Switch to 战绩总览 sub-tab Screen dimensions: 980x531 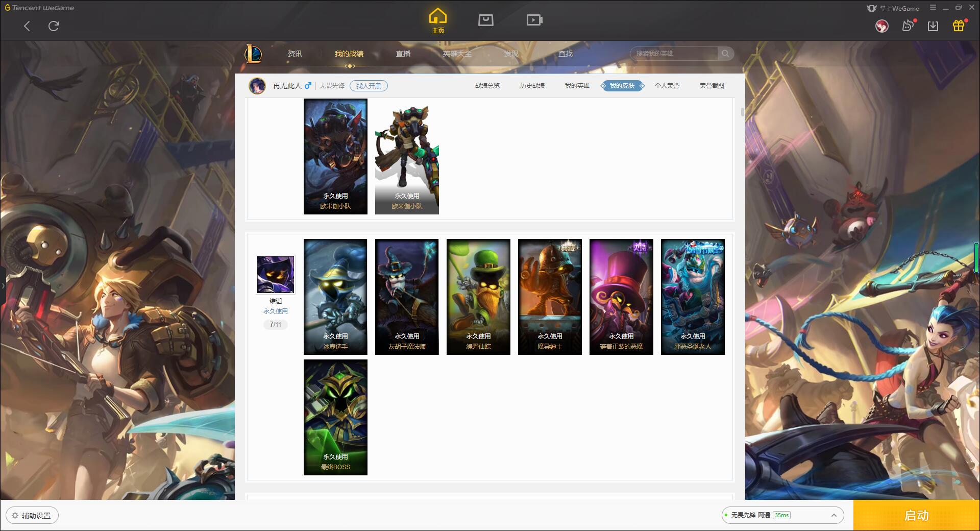pyautogui.click(x=487, y=86)
